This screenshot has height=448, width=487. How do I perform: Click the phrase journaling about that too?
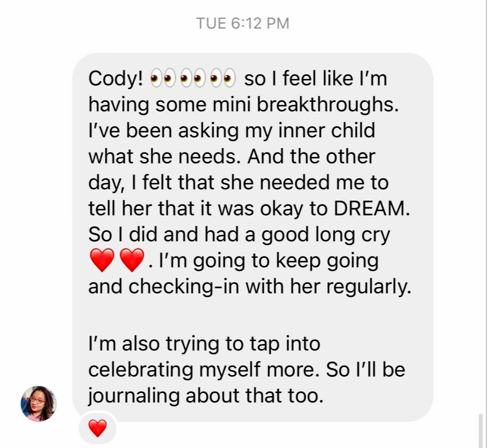pos(206,396)
